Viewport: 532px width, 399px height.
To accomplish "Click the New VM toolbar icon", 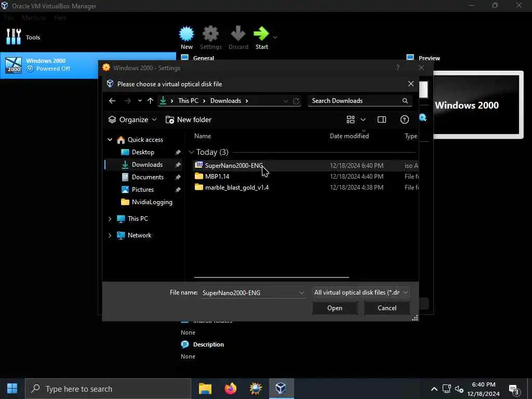I will pyautogui.click(x=187, y=34).
